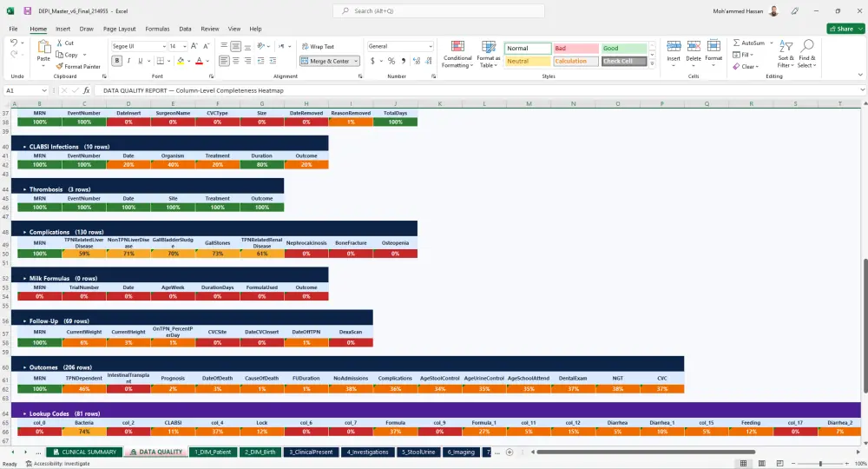This screenshot has height=469, width=868.
Task: Open Find & Select magnifier
Action: (x=807, y=54)
